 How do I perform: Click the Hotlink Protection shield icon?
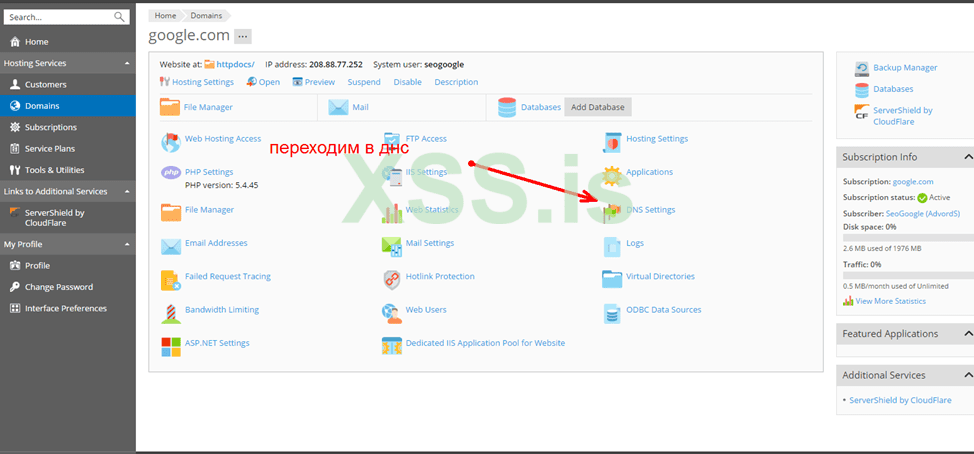[x=392, y=280]
